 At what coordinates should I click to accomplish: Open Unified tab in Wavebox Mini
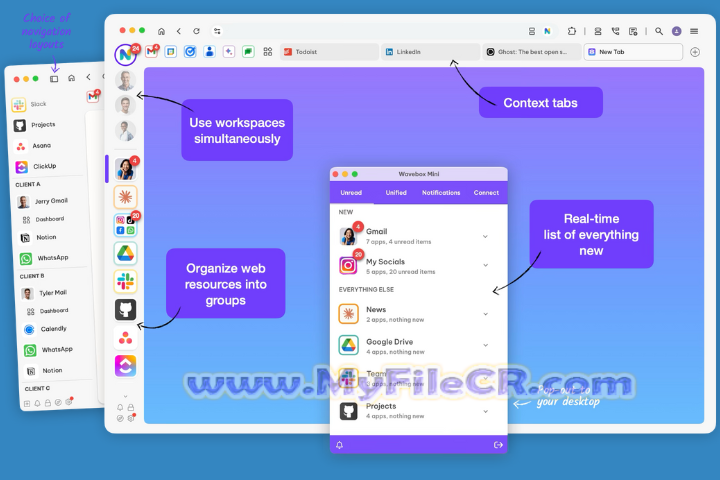pos(396,192)
